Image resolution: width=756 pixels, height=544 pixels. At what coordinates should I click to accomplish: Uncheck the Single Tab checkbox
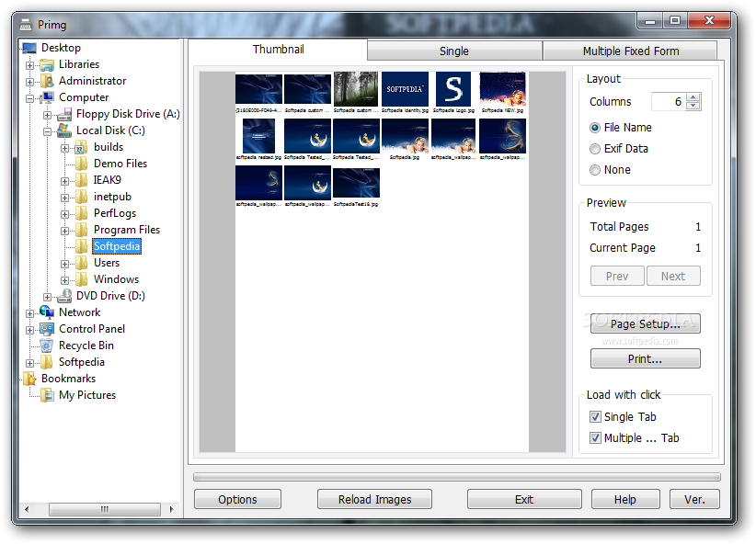pyautogui.click(x=595, y=417)
